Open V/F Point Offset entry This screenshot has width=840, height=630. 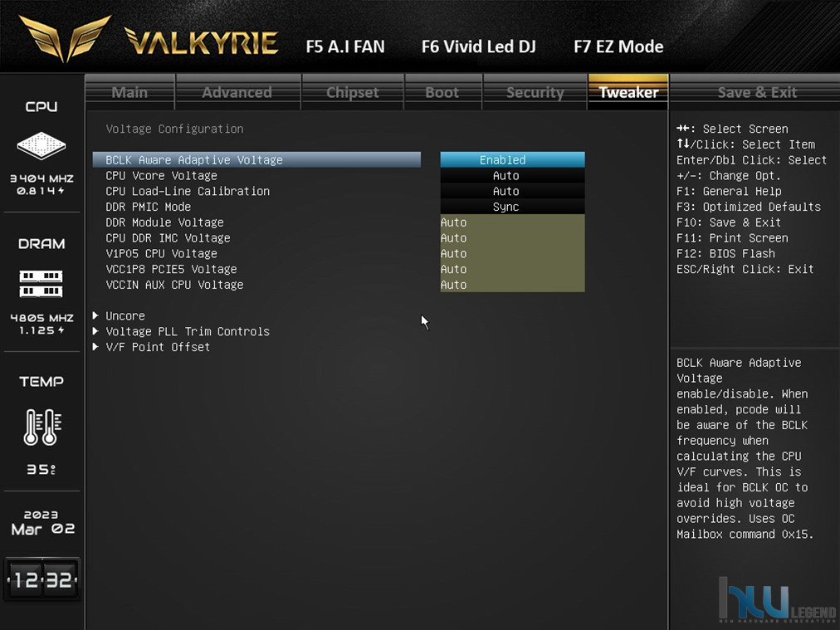click(x=158, y=347)
